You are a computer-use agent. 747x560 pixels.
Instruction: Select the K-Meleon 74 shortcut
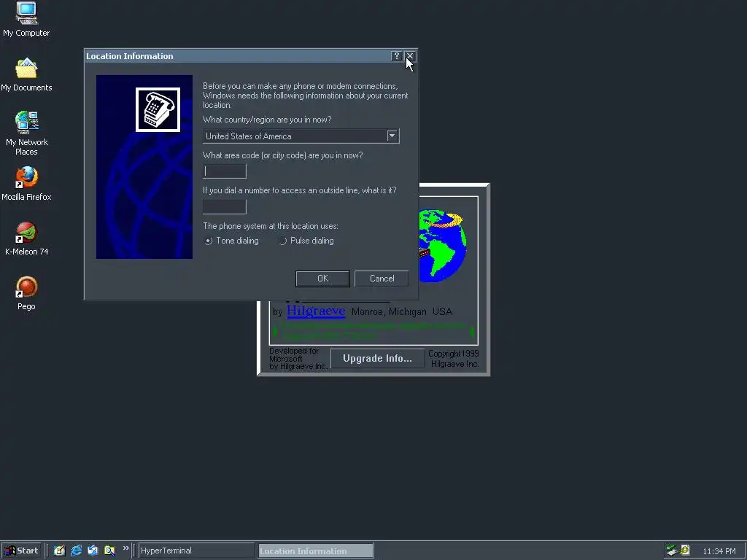[x=26, y=238]
